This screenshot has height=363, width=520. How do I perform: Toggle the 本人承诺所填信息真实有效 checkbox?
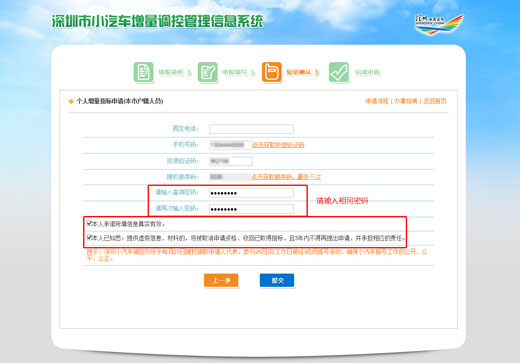[89, 223]
